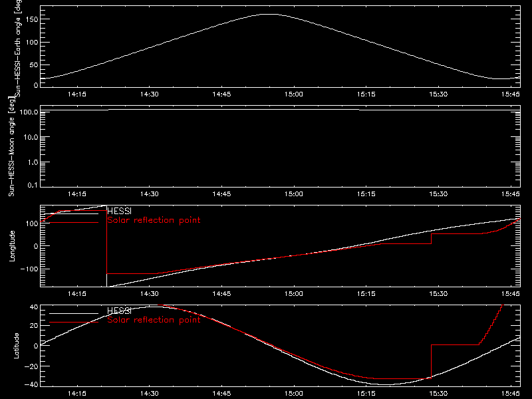Click 15:00 time label under Earth angle plot
Screen dimensions: 532x399
point(294,94)
